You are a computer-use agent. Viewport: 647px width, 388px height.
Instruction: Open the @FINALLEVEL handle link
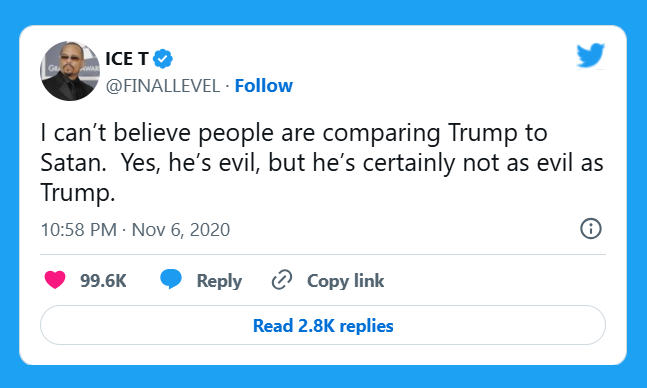click(163, 86)
